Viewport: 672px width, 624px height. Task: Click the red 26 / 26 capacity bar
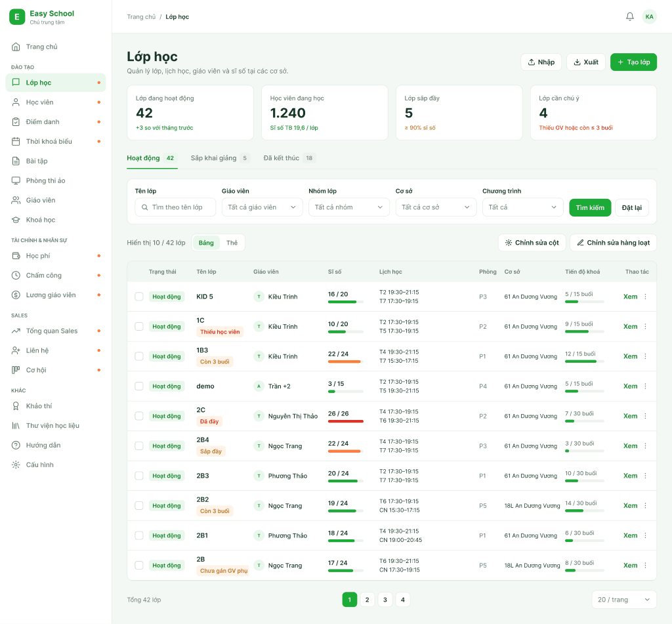345,421
